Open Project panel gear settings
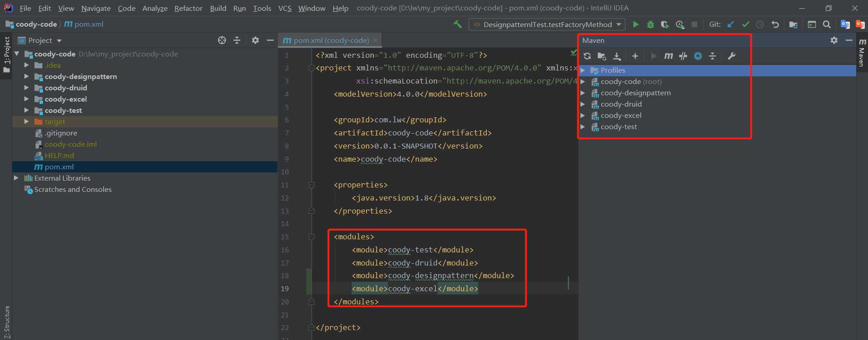868x340 pixels. point(255,41)
